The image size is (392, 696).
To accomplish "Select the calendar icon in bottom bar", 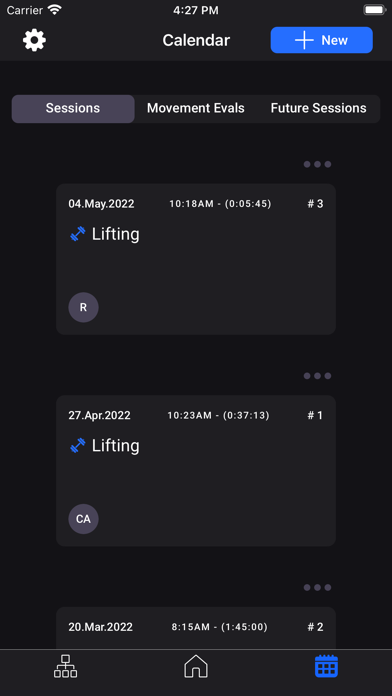I will (x=326, y=666).
